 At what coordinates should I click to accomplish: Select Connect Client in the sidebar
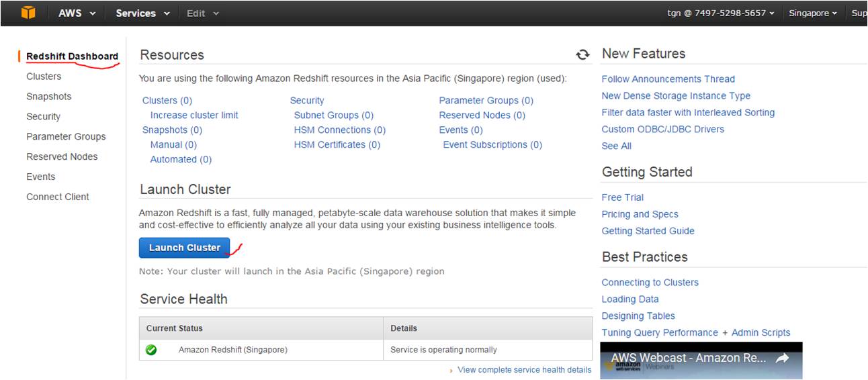tap(58, 197)
